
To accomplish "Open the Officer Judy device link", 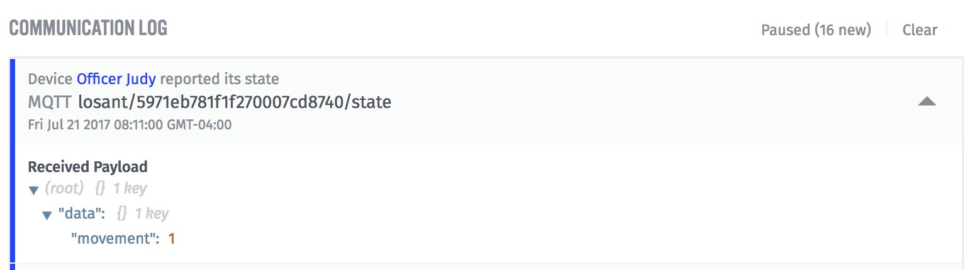I will tap(116, 79).
